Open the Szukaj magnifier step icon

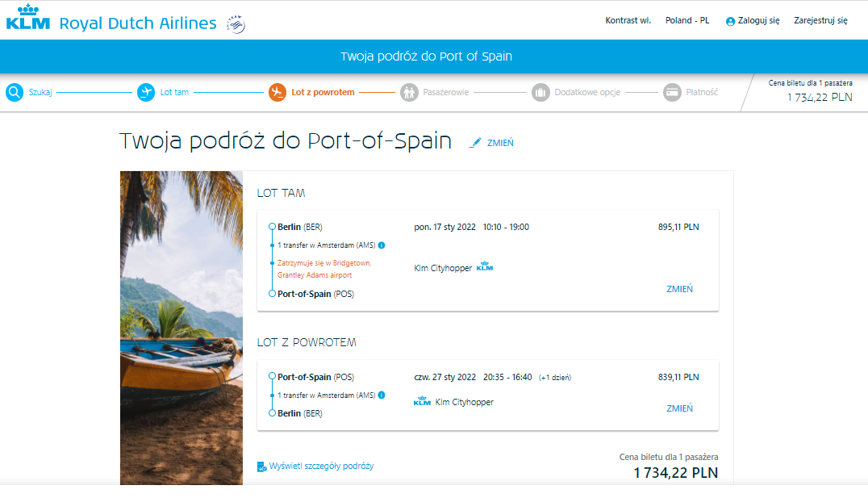pyautogui.click(x=15, y=92)
